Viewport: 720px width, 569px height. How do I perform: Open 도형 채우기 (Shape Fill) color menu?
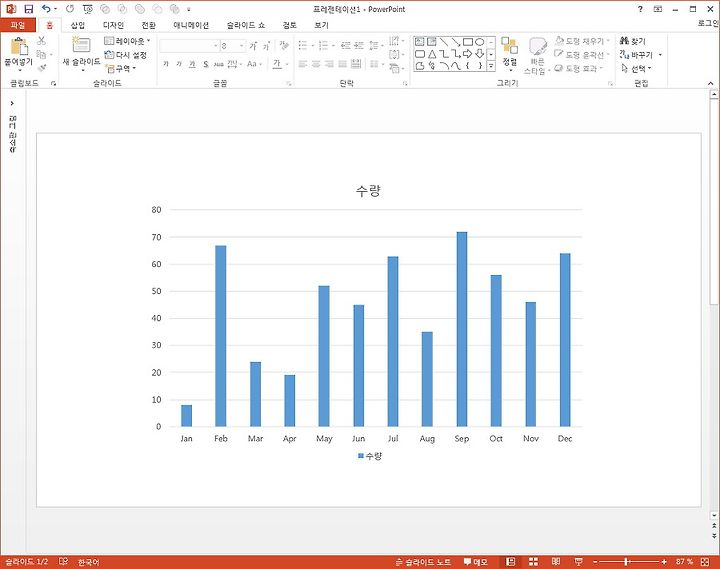pyautogui.click(x=582, y=41)
